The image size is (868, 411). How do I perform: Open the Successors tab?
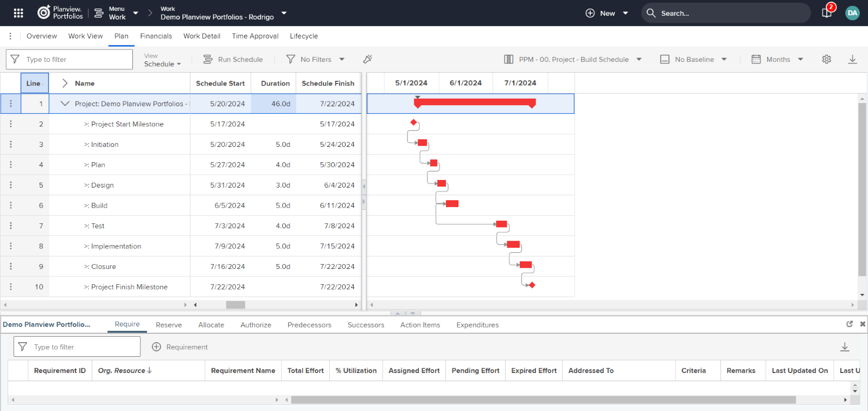[x=366, y=325]
